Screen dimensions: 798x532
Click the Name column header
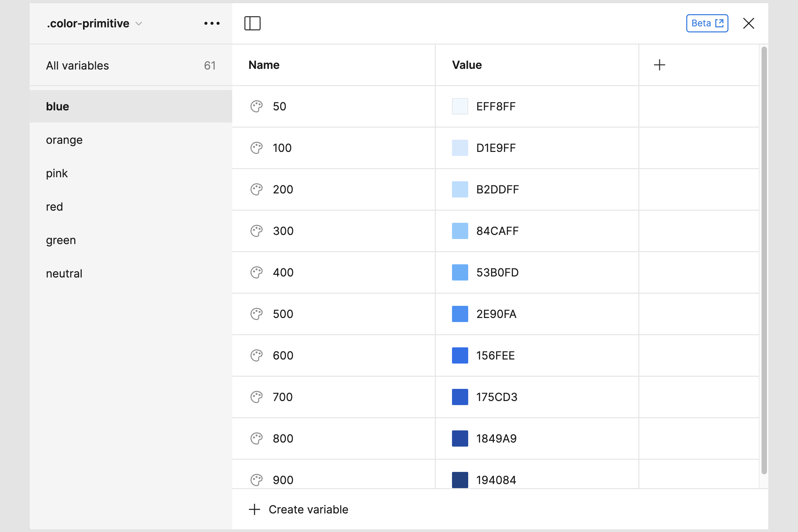[x=264, y=65]
